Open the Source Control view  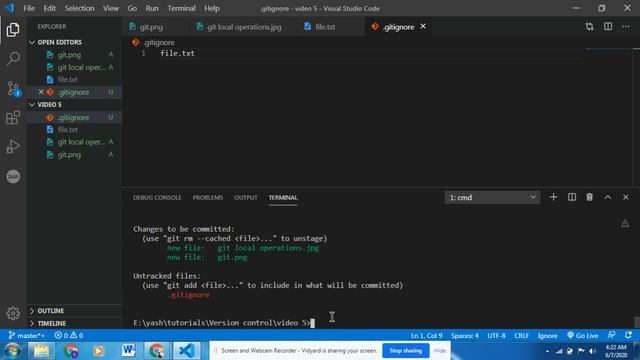13,88
